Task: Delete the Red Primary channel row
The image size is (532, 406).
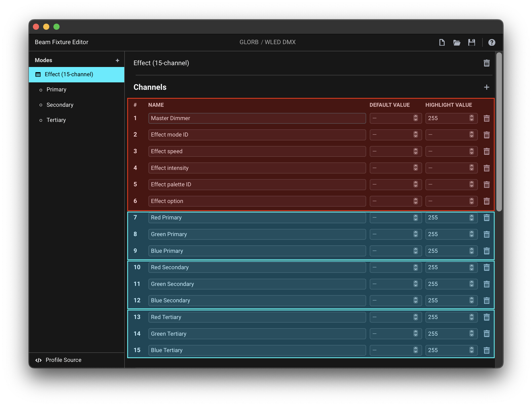Action: 486,218
